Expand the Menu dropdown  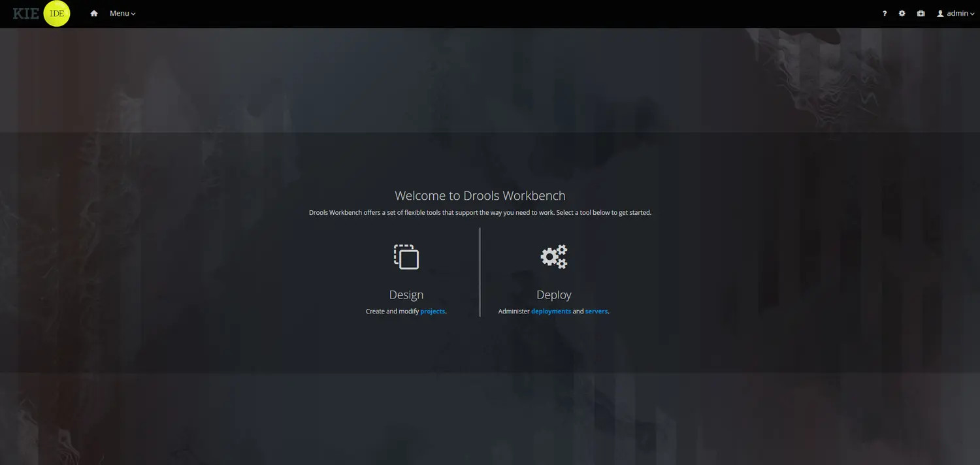[x=122, y=14]
